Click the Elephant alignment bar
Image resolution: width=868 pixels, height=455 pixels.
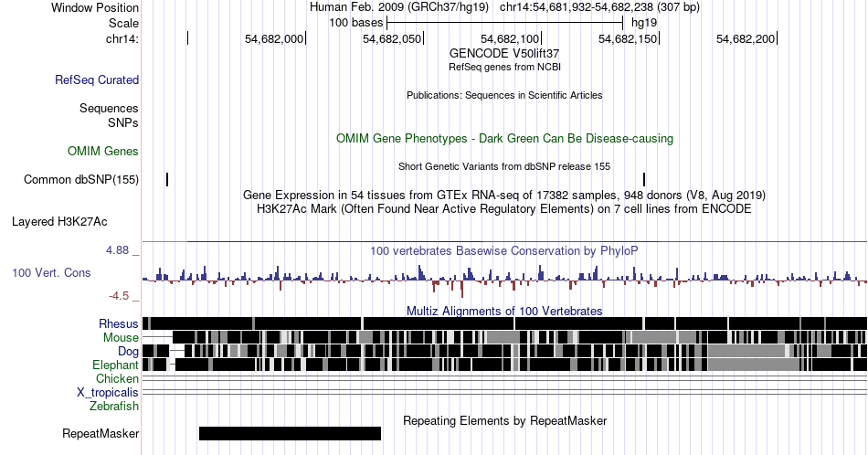(x=504, y=365)
